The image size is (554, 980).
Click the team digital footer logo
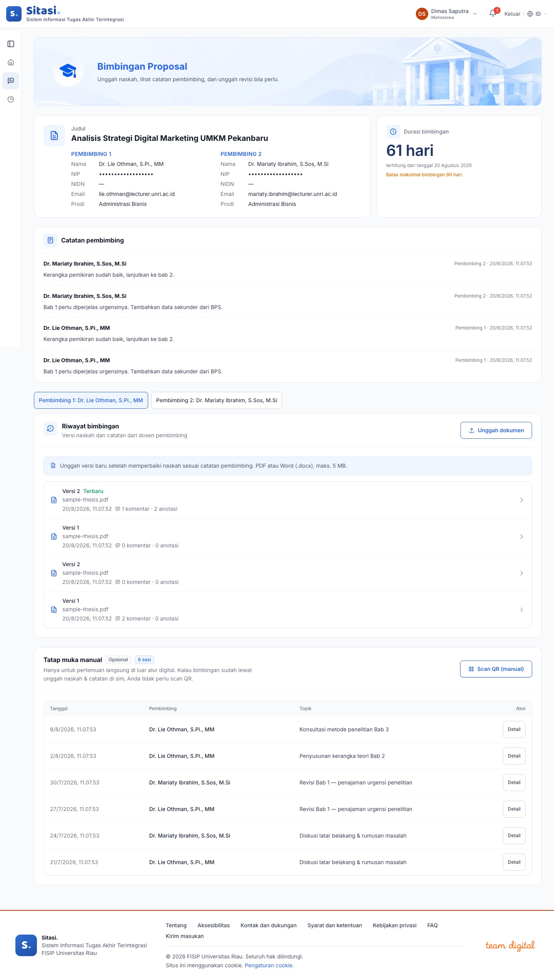point(510,945)
